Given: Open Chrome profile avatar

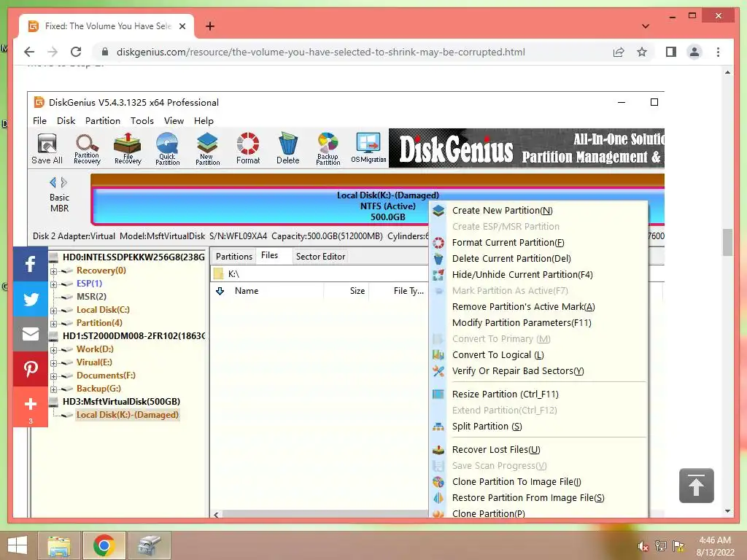Looking at the screenshot, I should coord(694,52).
